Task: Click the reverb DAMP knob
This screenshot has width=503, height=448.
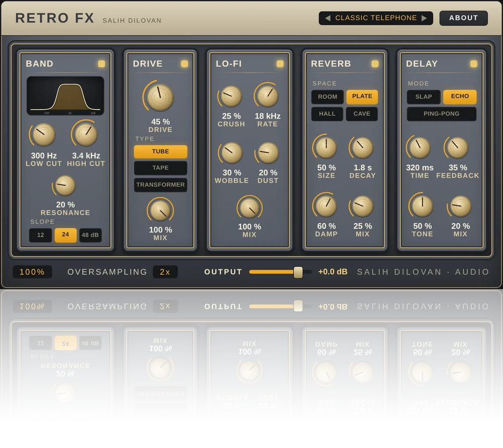Action: coord(326,206)
